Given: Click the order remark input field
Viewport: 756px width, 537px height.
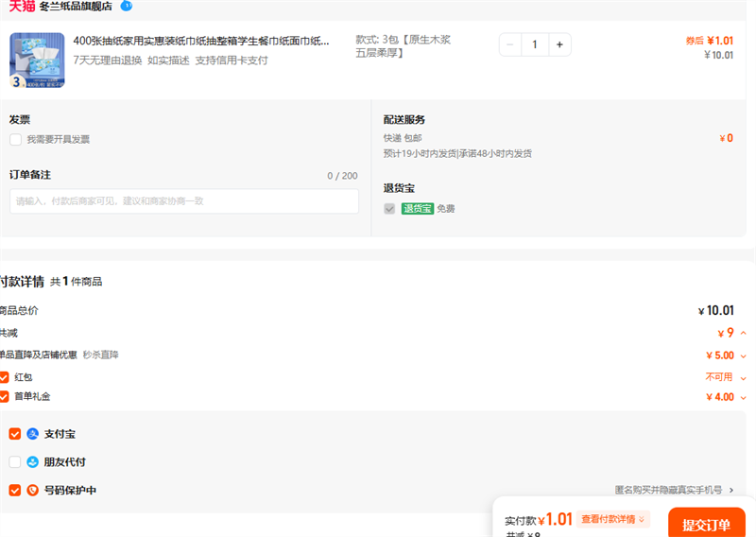Looking at the screenshot, I should tap(184, 201).
